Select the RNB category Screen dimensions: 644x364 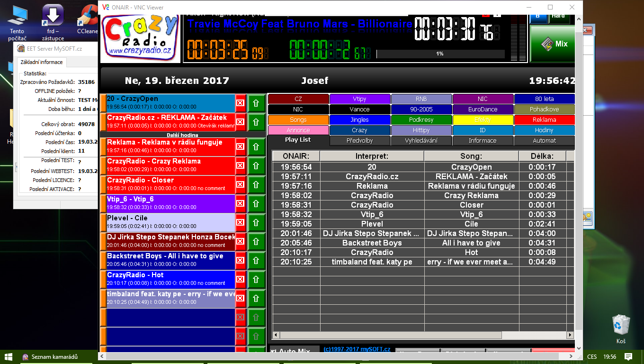pyautogui.click(x=421, y=99)
